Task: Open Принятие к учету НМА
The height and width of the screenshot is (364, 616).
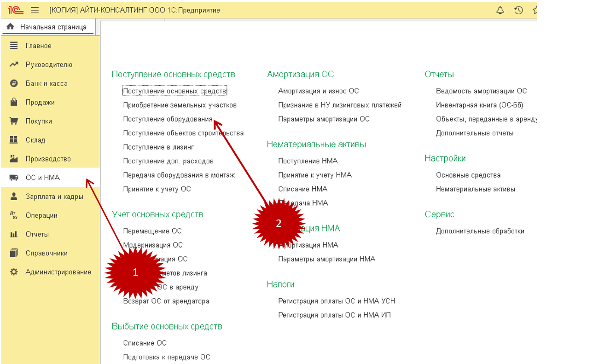Action: click(315, 175)
